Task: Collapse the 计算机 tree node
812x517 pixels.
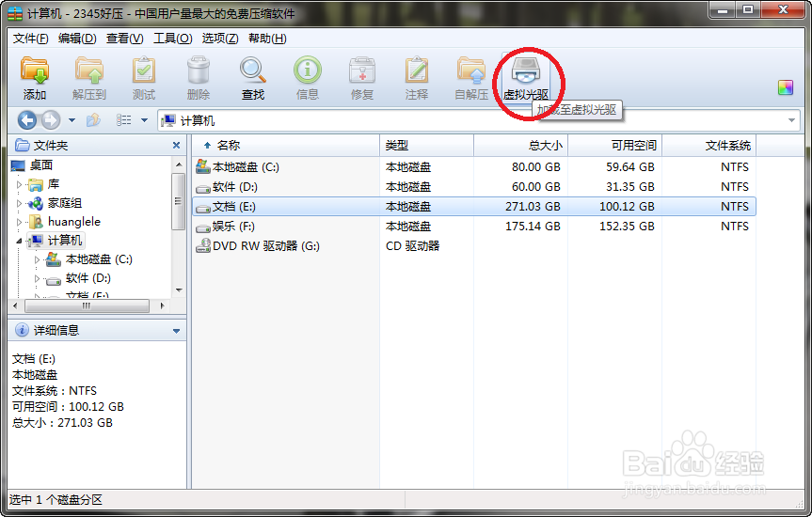Action: [19, 241]
